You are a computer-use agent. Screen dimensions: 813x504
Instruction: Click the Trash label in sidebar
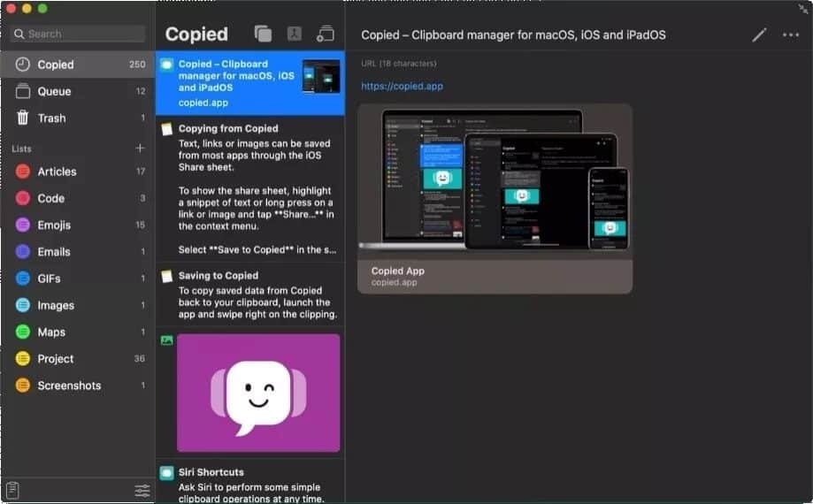(52, 118)
